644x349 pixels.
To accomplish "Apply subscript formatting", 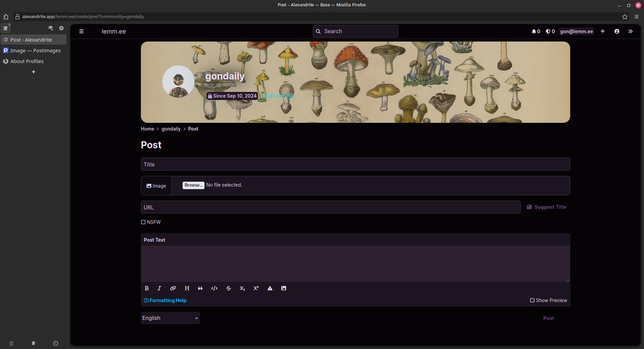I will click(x=242, y=289).
